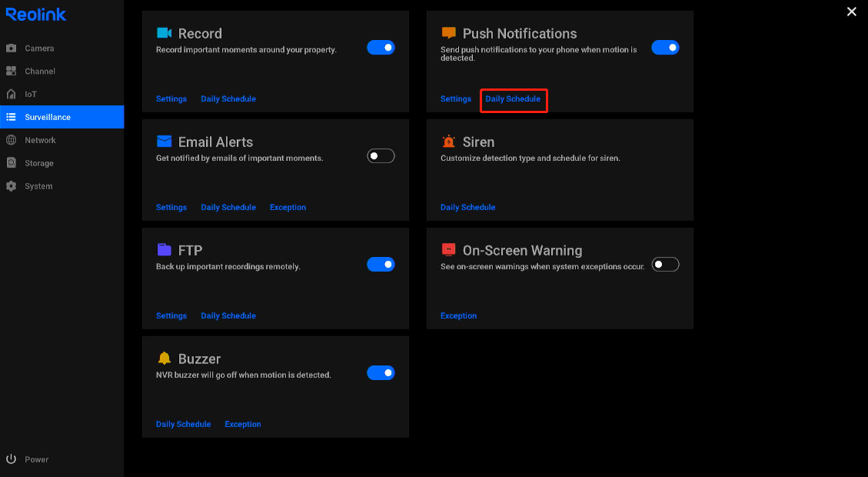Click the Siren card title
The height and width of the screenshot is (477, 868).
point(478,142)
